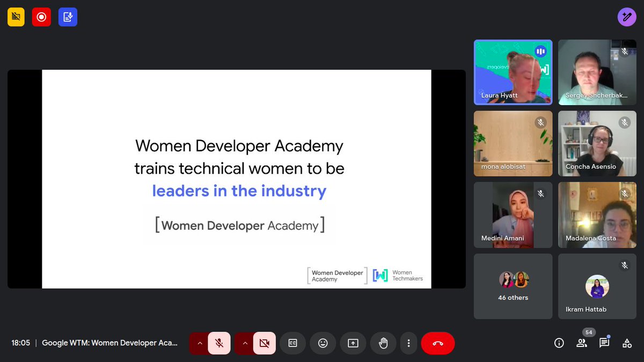This screenshot has height=362, width=644.
Task: Unmute the microphone
Action: click(219, 343)
